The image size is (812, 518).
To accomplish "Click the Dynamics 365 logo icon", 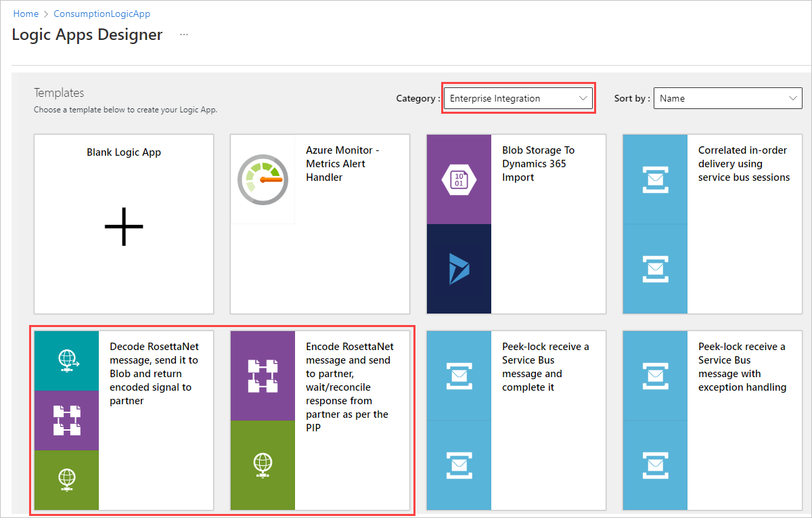I will 459,269.
